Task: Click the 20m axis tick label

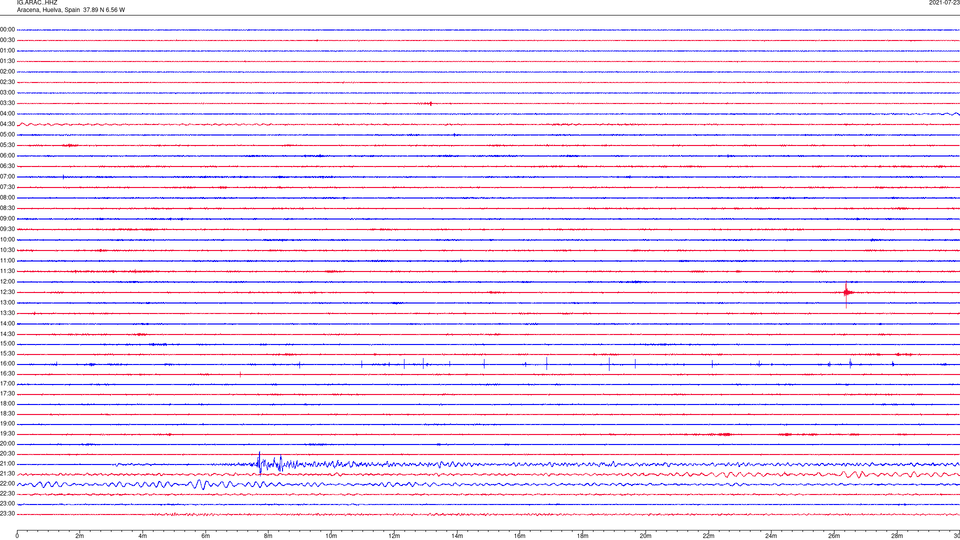Action: [645, 536]
